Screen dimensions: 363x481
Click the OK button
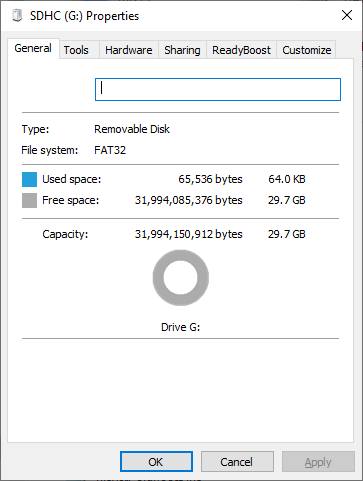(x=156, y=462)
